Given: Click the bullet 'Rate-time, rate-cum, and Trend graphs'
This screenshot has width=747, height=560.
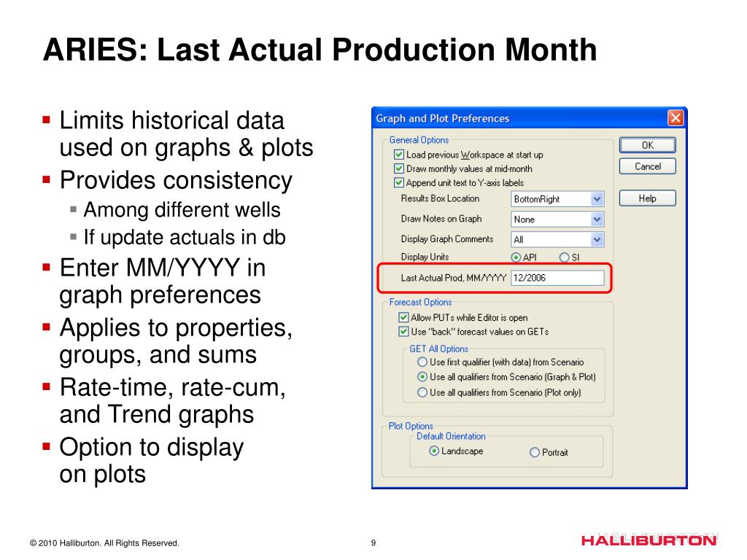Looking at the screenshot, I should (x=172, y=400).
